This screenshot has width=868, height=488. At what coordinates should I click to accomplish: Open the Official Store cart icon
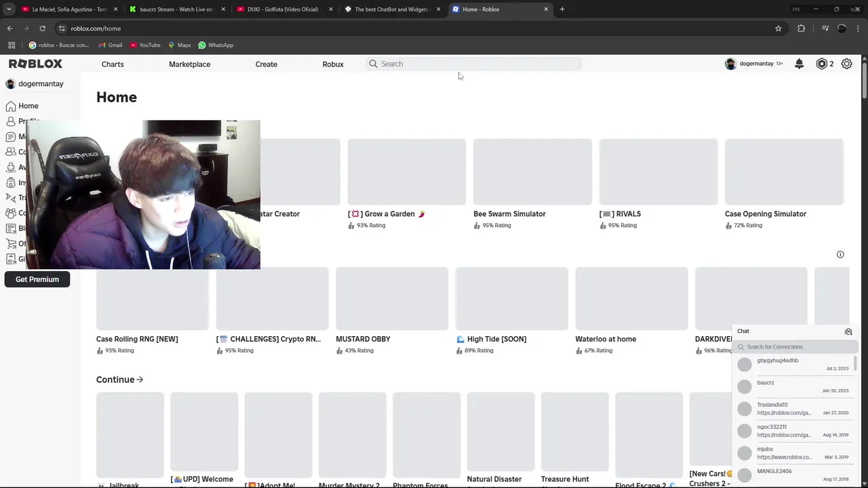click(10, 244)
